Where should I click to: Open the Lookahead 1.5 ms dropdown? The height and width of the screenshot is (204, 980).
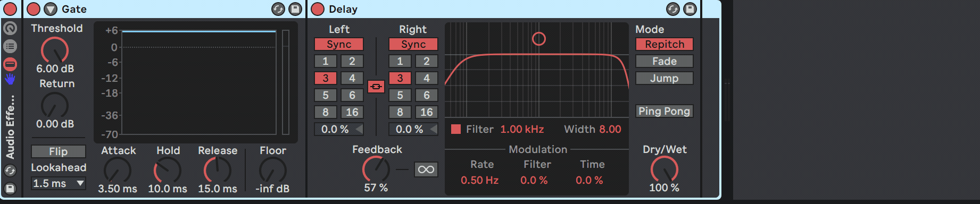pyautogui.click(x=59, y=183)
